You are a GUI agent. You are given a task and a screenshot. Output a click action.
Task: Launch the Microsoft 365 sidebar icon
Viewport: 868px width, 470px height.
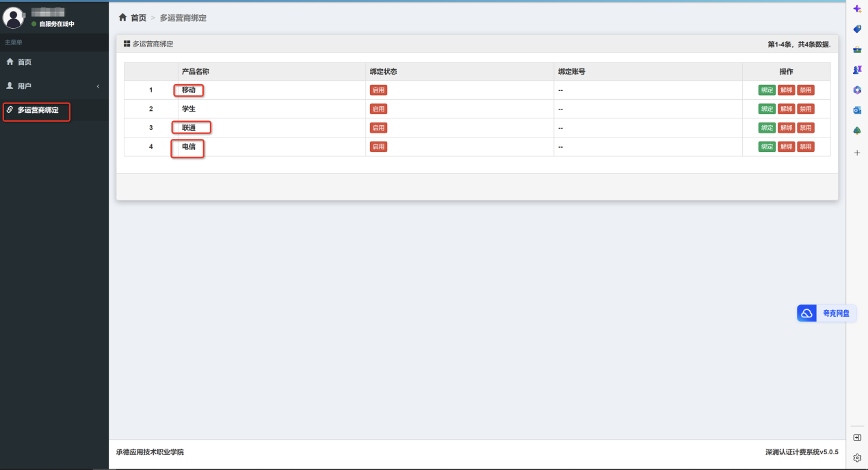[x=857, y=90]
